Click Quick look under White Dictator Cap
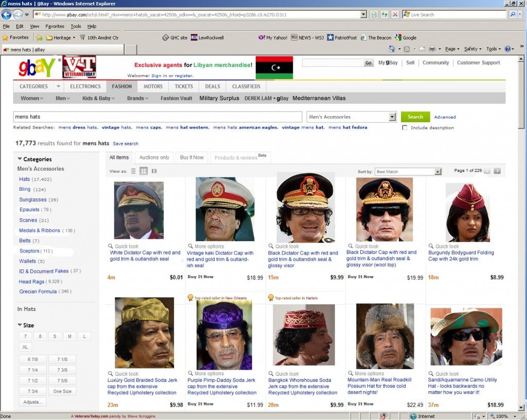The width and height of the screenshot is (527, 420). coord(123,246)
